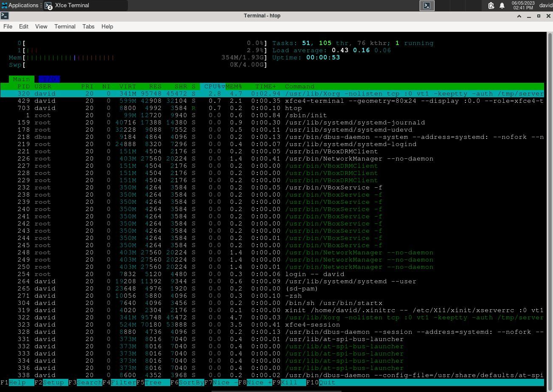Click the F2 Setup function button

pos(51,382)
